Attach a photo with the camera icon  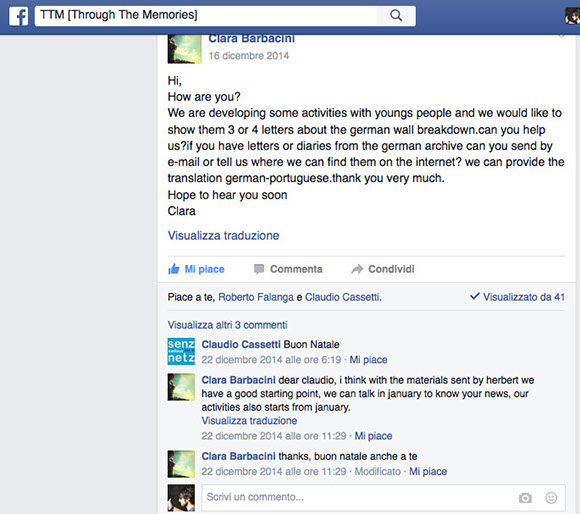pos(525,498)
